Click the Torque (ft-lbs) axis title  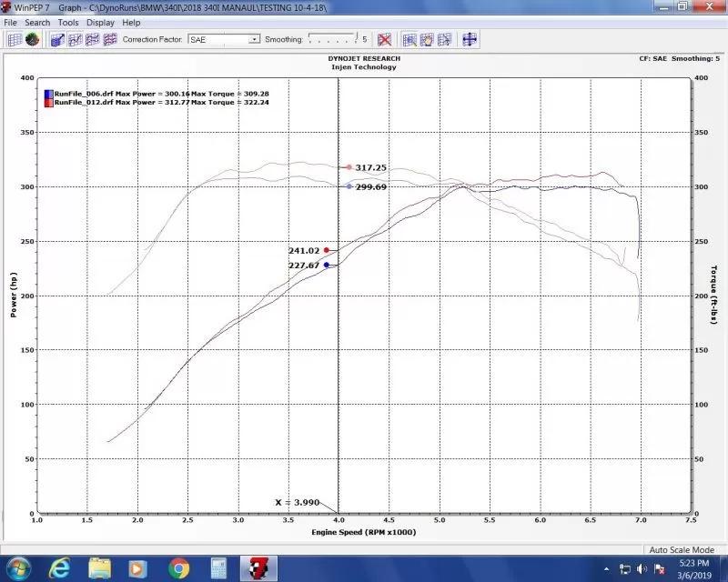click(713, 296)
